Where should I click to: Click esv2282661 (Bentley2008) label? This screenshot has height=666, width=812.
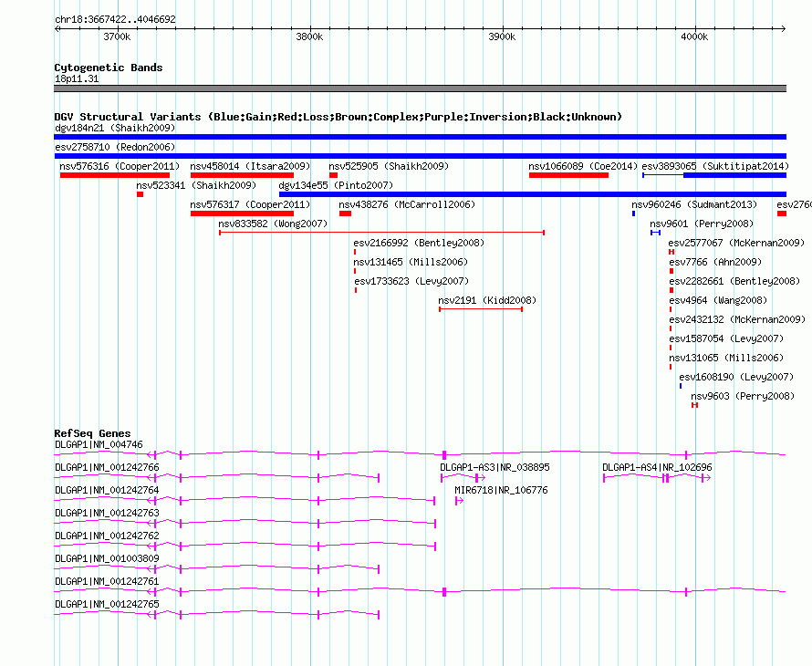pos(734,281)
